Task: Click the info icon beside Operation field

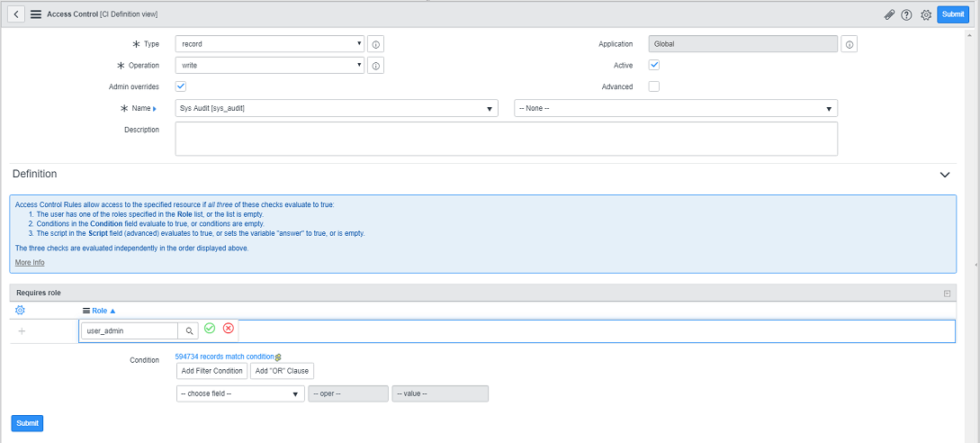Action: point(376,66)
